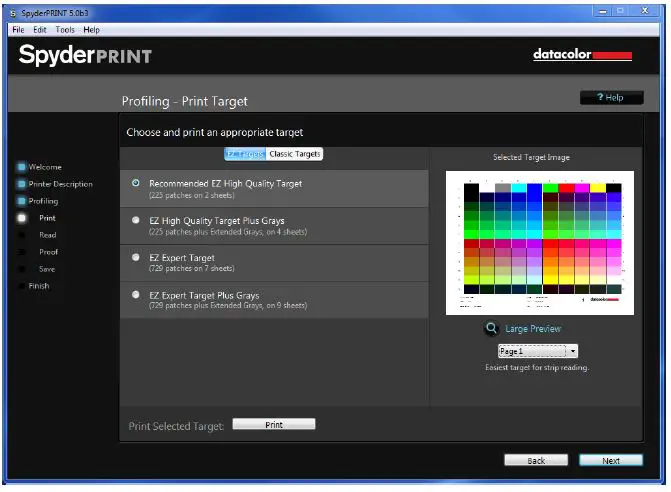Switch to the Classic Targets tab
This screenshot has width=671, height=492.
tap(294, 154)
